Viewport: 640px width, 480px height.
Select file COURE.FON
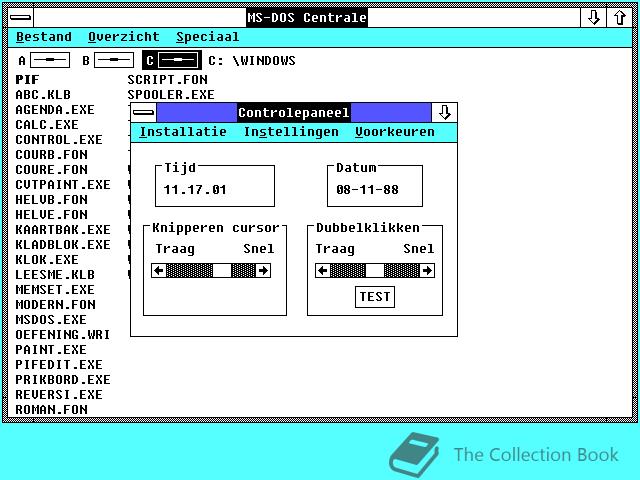click(x=51, y=170)
